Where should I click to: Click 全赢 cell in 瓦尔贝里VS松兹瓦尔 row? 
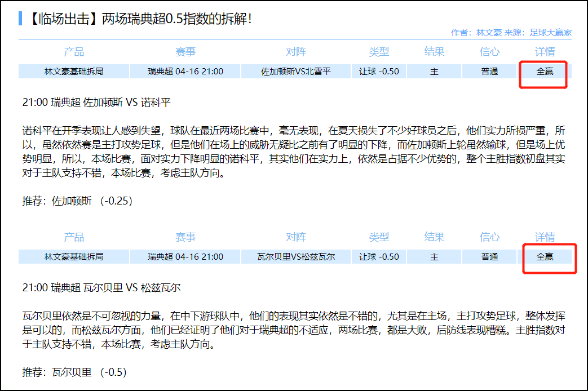click(x=545, y=257)
